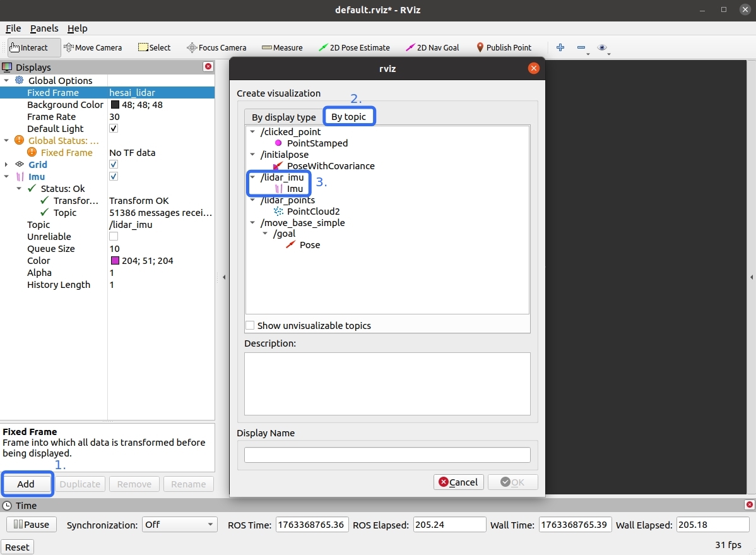Click the Focus Camera toolbar icon
Screen dimensions: 756x555
[216, 47]
